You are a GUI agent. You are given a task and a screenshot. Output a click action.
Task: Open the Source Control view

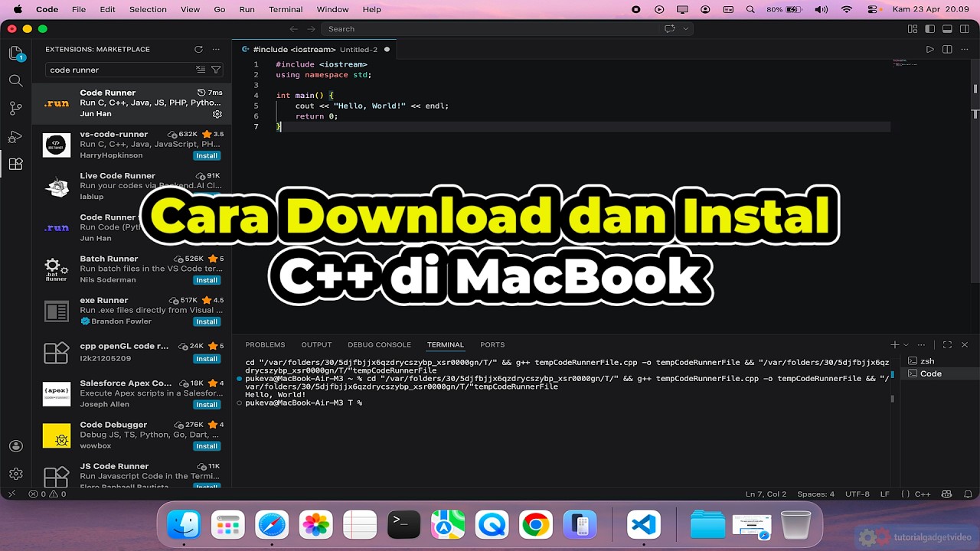click(x=15, y=108)
